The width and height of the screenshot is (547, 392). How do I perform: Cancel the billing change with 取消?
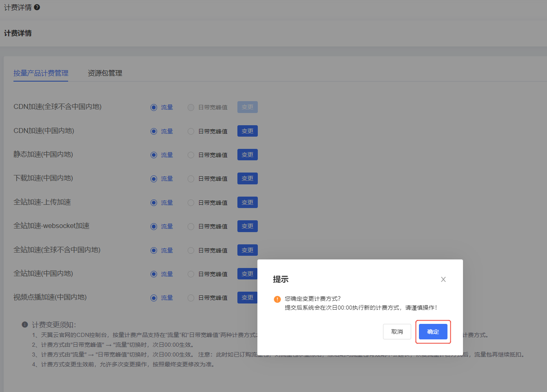tap(397, 332)
